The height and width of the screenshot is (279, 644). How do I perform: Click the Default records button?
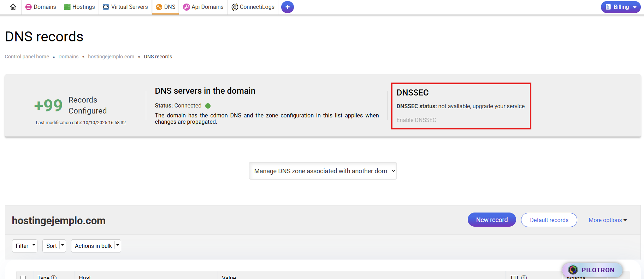tap(549, 220)
